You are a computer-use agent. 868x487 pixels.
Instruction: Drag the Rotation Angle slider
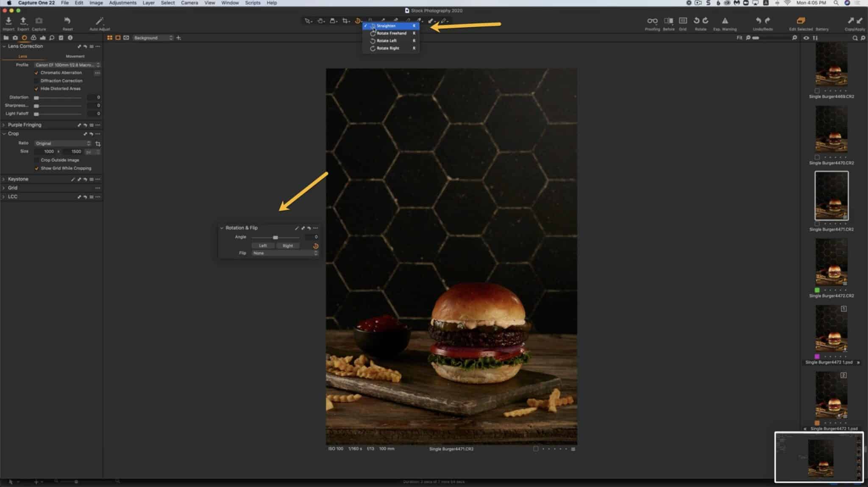click(x=275, y=237)
